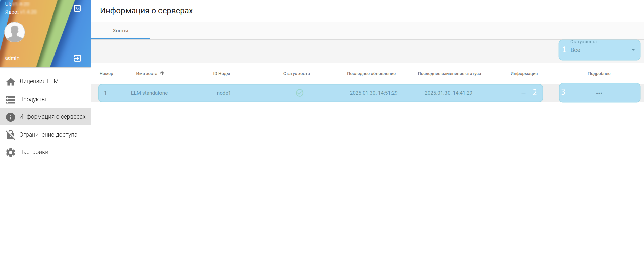Click the Информация о серверах page title
644x254 pixels.
pyautogui.click(x=146, y=11)
